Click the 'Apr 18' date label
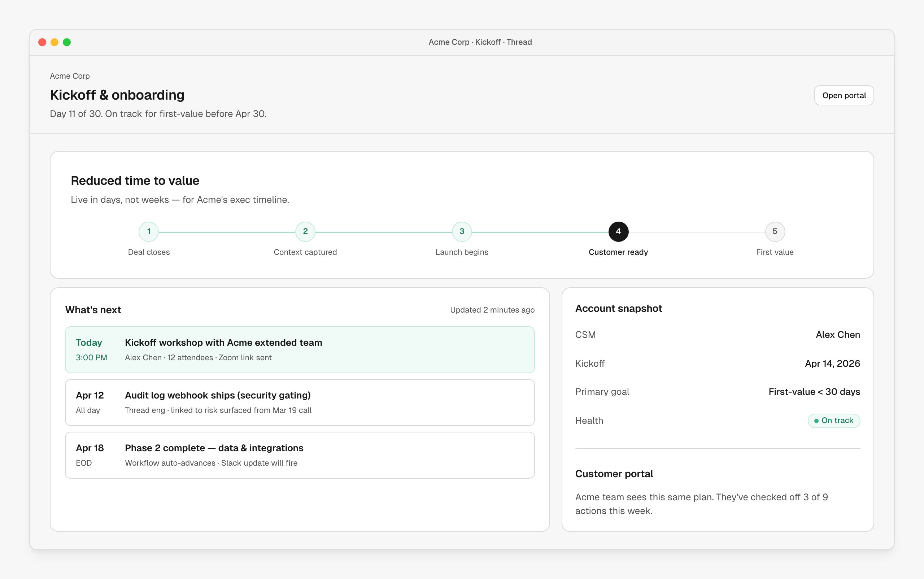Image resolution: width=924 pixels, height=579 pixels. coord(90,448)
